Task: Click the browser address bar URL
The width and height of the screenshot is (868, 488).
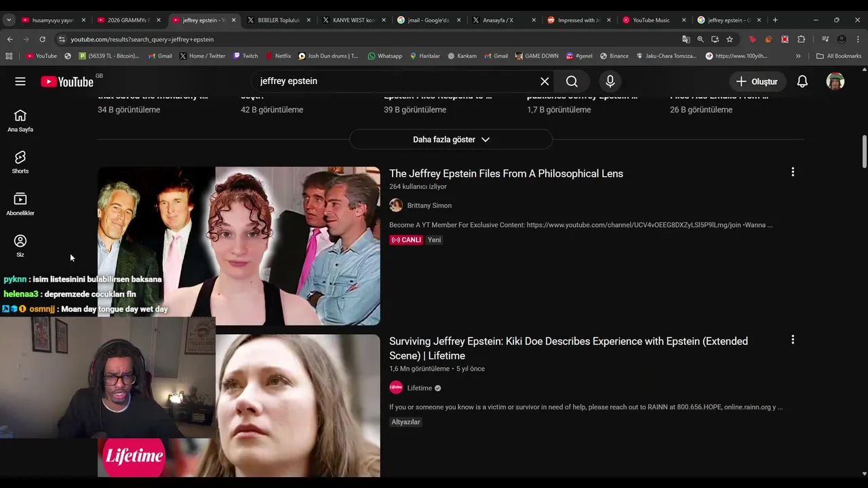Action: pos(142,39)
